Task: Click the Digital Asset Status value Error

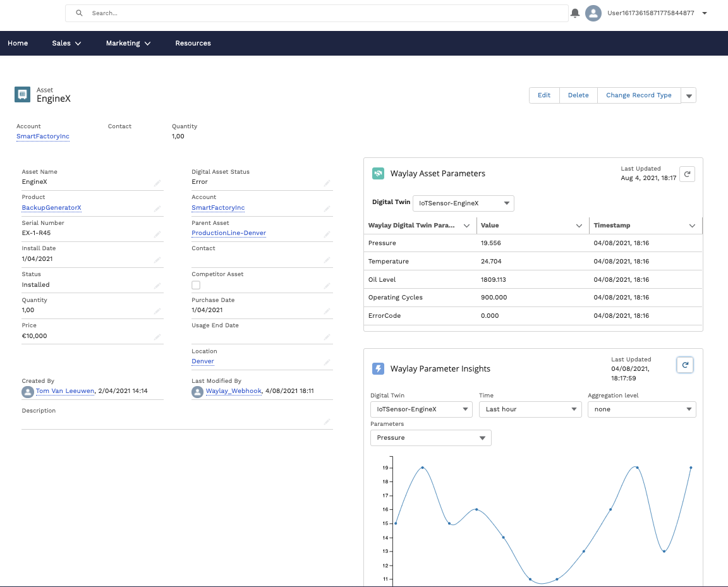Action: [200, 182]
